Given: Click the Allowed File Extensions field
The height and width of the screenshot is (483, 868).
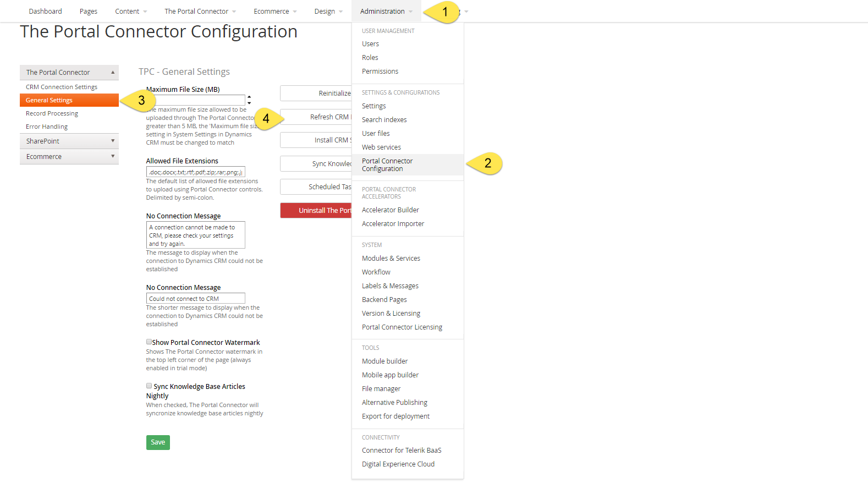Looking at the screenshot, I should coord(196,172).
